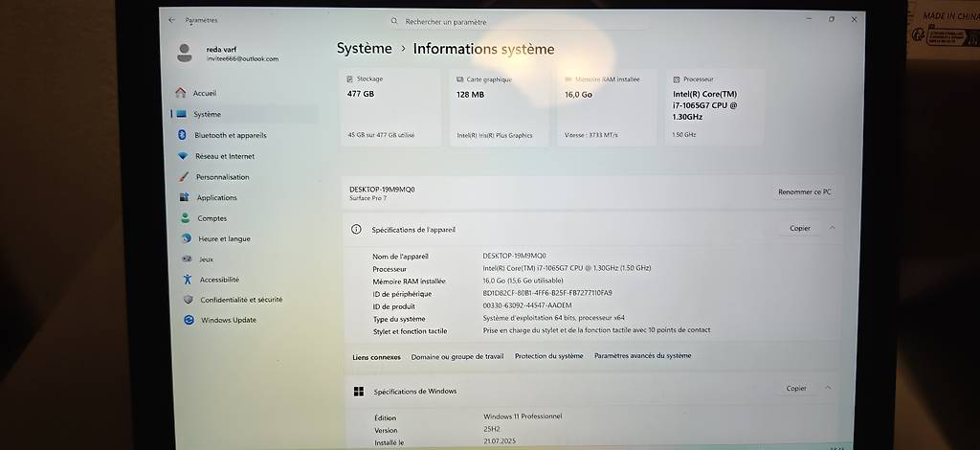
Task: Click the Heure et langue globe icon
Action: point(187,238)
